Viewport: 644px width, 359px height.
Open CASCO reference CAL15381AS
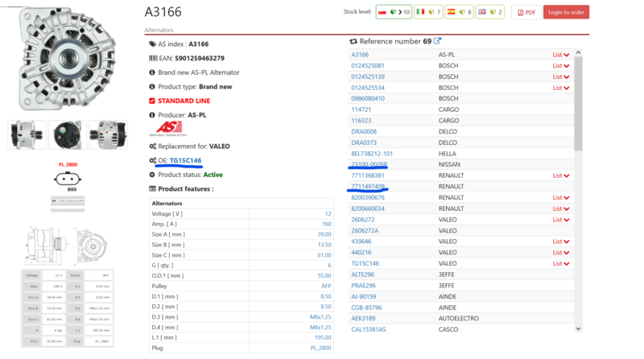(x=369, y=329)
